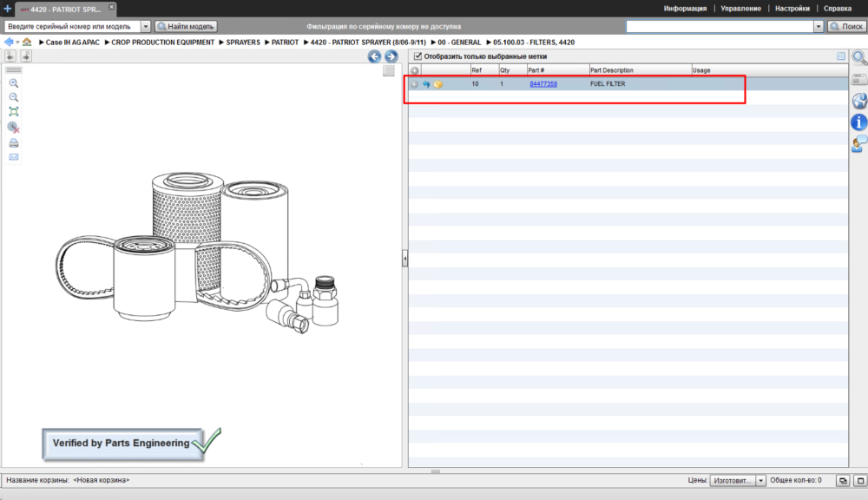Zoom in on the diagram

coord(14,83)
